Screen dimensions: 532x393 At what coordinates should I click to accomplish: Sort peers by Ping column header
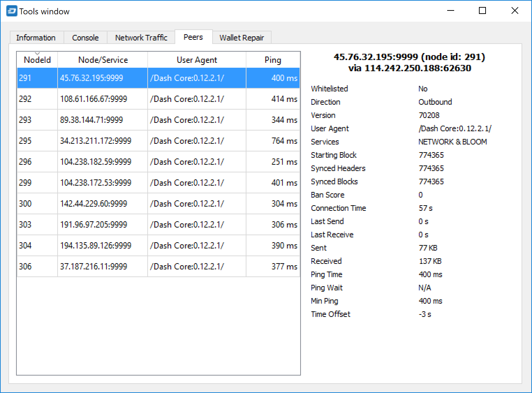tap(273, 60)
